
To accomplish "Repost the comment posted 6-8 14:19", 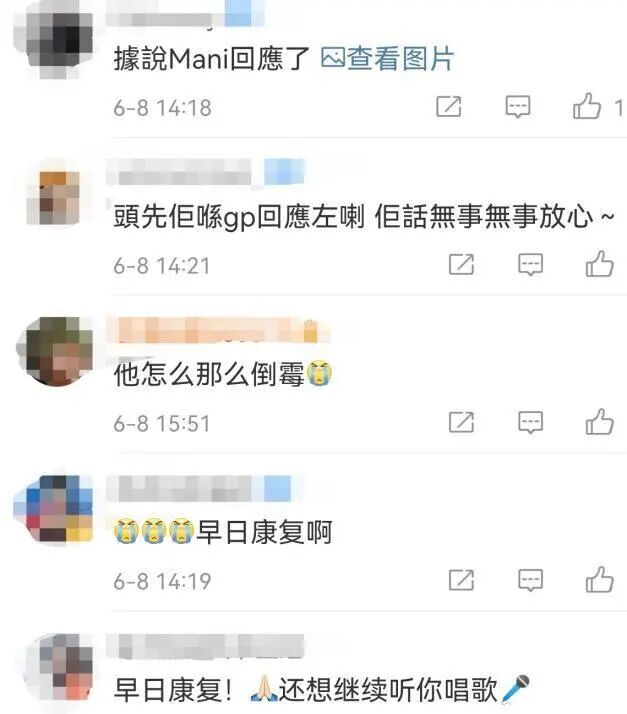I will point(462,580).
